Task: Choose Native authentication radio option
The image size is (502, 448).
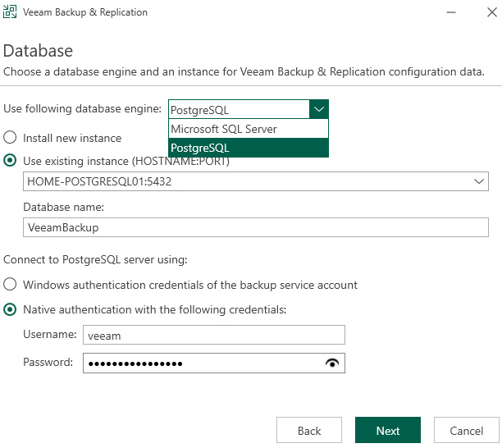Action: tap(10, 309)
